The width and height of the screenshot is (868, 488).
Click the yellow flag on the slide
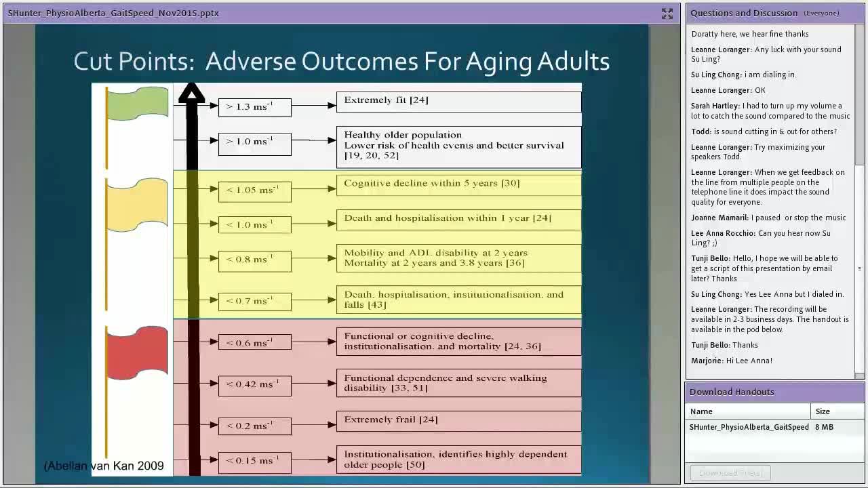(x=138, y=203)
